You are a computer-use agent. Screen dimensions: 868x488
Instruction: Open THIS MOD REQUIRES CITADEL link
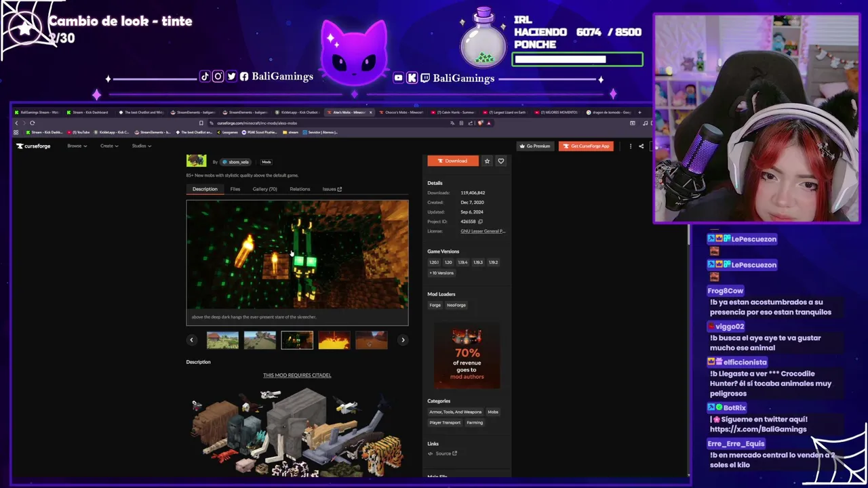pyautogui.click(x=297, y=375)
